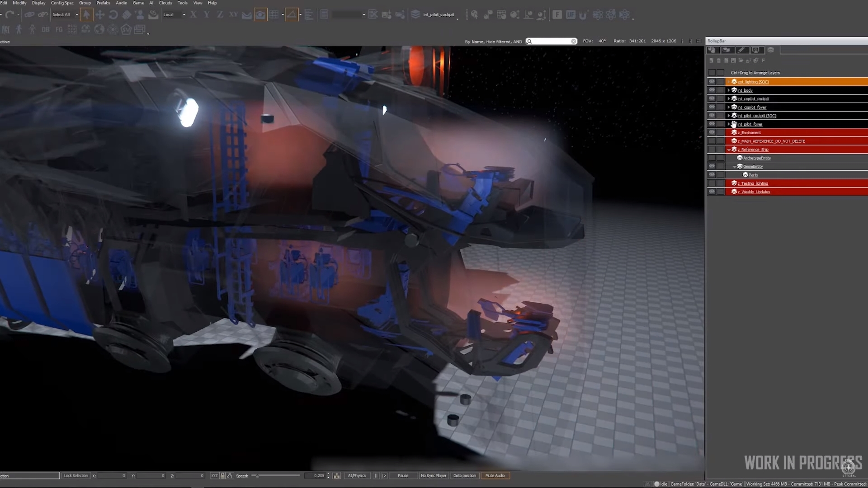This screenshot has width=868, height=488.
Task: Toggle the snap-to-grid icon
Action: [x=274, y=14]
